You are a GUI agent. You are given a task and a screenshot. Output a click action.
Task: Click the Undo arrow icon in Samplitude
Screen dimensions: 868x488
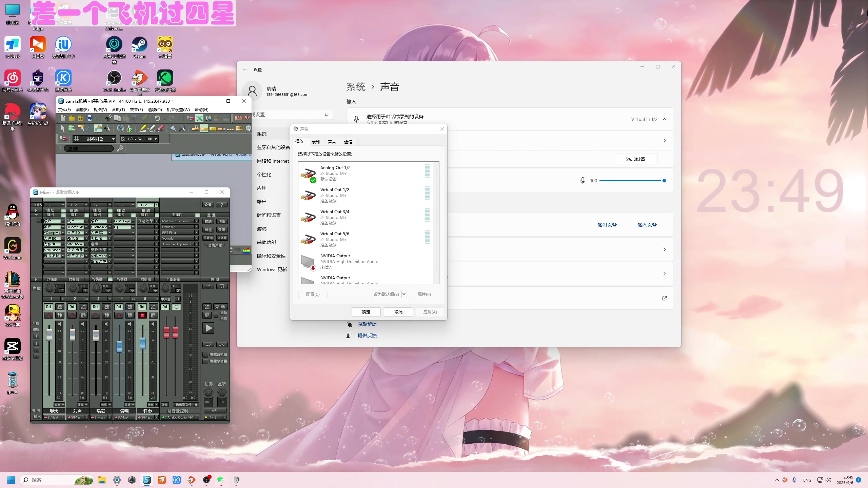tap(157, 118)
